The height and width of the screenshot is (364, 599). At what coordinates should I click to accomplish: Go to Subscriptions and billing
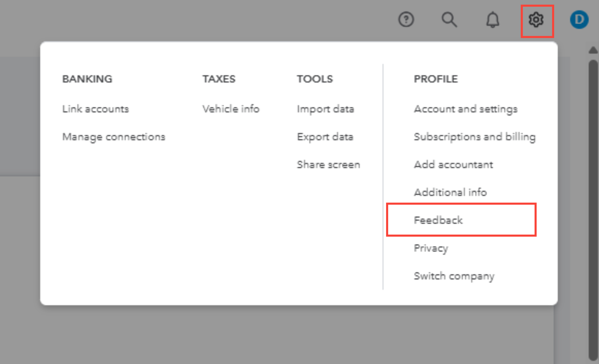point(475,137)
